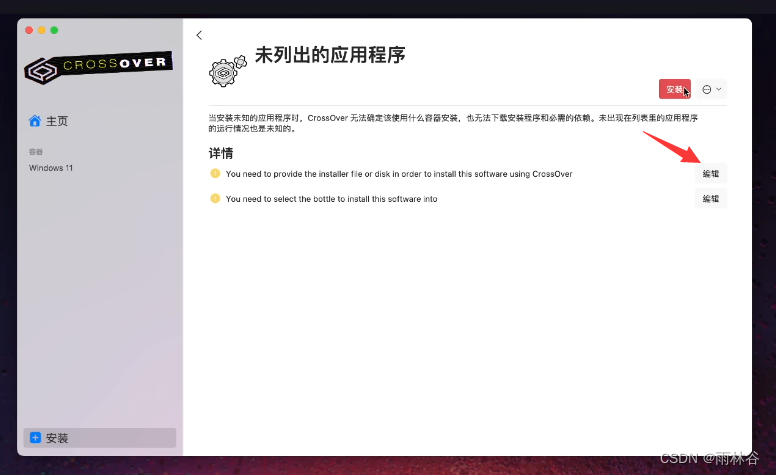Go back with the left chevron arrow
The height and width of the screenshot is (475, 776).
(x=199, y=35)
